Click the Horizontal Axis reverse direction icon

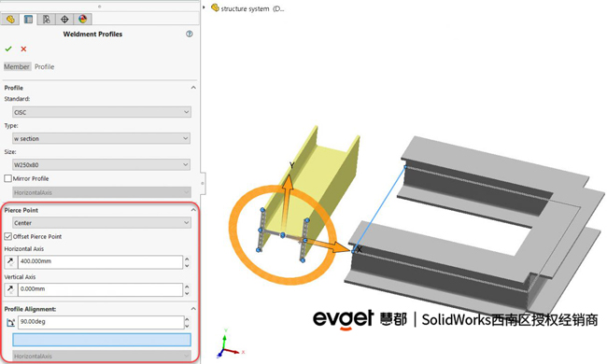[x=11, y=262]
